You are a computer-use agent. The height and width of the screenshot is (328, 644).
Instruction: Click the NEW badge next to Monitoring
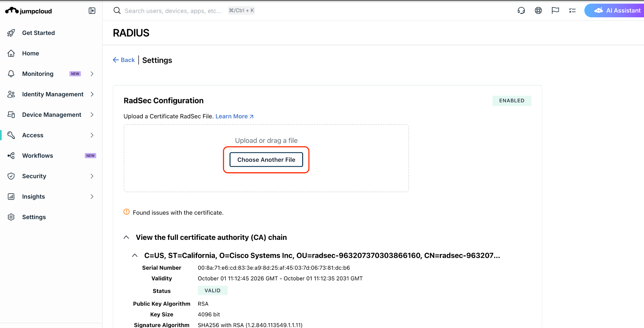pos(75,74)
